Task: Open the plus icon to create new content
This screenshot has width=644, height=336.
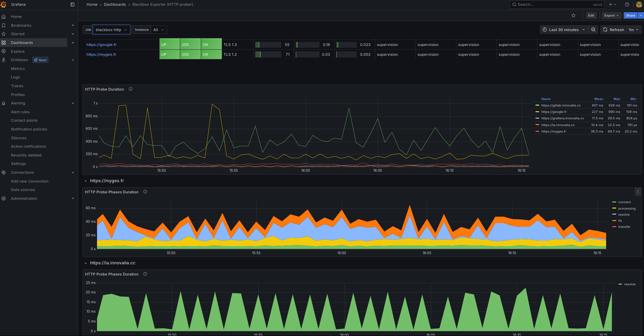Action: pyautogui.click(x=611, y=4)
